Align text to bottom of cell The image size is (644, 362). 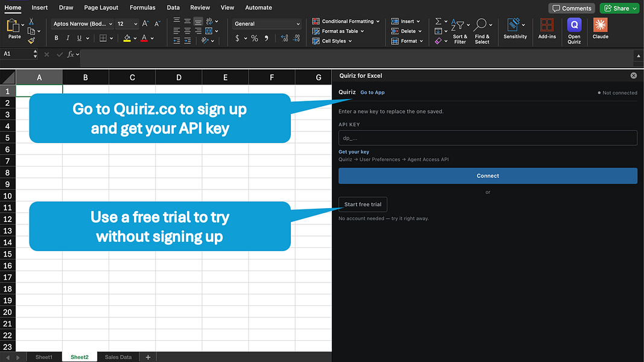pyautogui.click(x=198, y=21)
